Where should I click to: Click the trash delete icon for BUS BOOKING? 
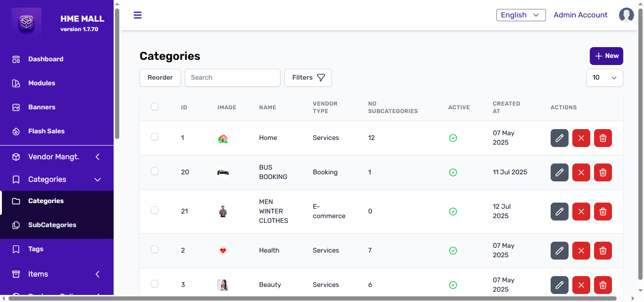click(x=603, y=172)
